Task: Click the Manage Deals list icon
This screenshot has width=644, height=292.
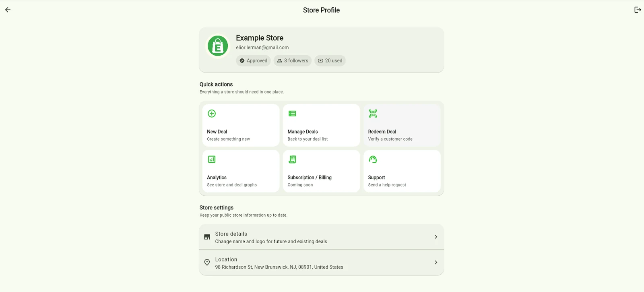Action: pos(292,114)
